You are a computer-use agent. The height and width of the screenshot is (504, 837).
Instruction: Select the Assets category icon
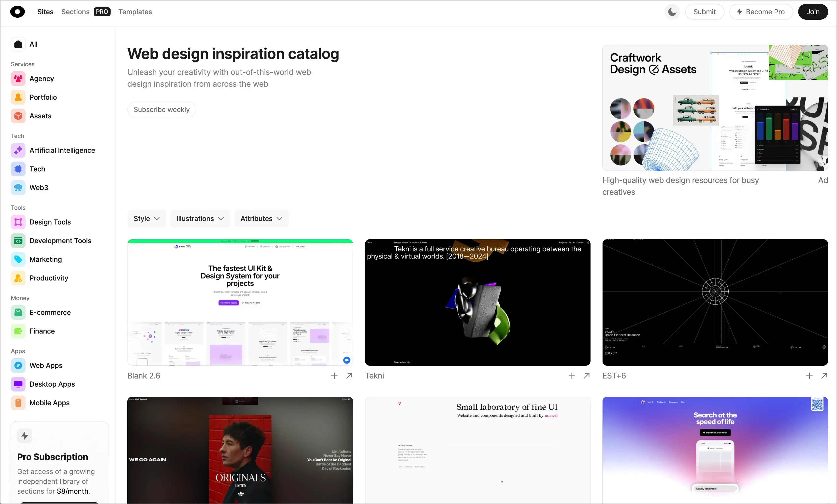point(18,116)
